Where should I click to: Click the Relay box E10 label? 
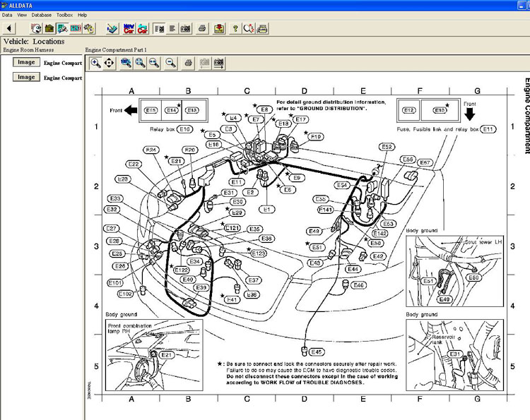[x=184, y=129]
